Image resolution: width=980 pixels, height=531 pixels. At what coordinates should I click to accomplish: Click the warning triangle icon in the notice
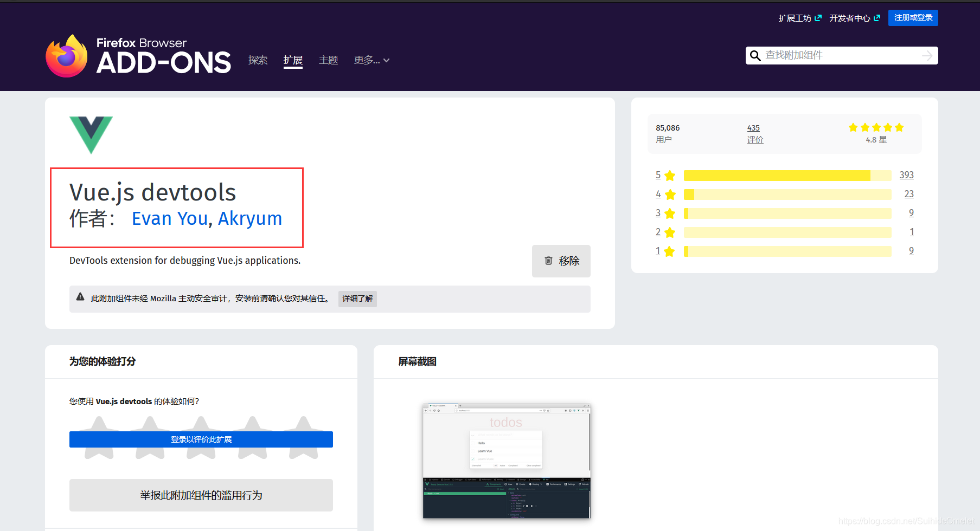(80, 296)
